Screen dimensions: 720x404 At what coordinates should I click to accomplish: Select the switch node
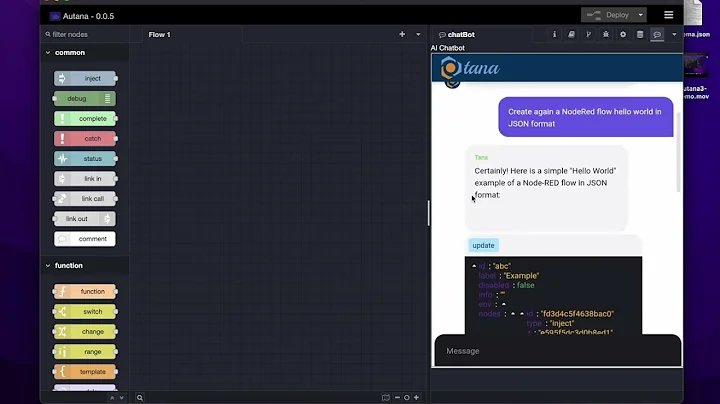(85, 312)
